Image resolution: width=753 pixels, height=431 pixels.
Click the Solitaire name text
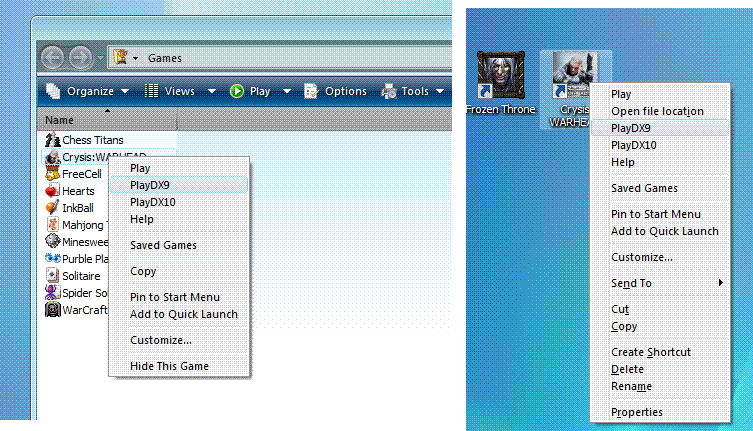tap(81, 276)
